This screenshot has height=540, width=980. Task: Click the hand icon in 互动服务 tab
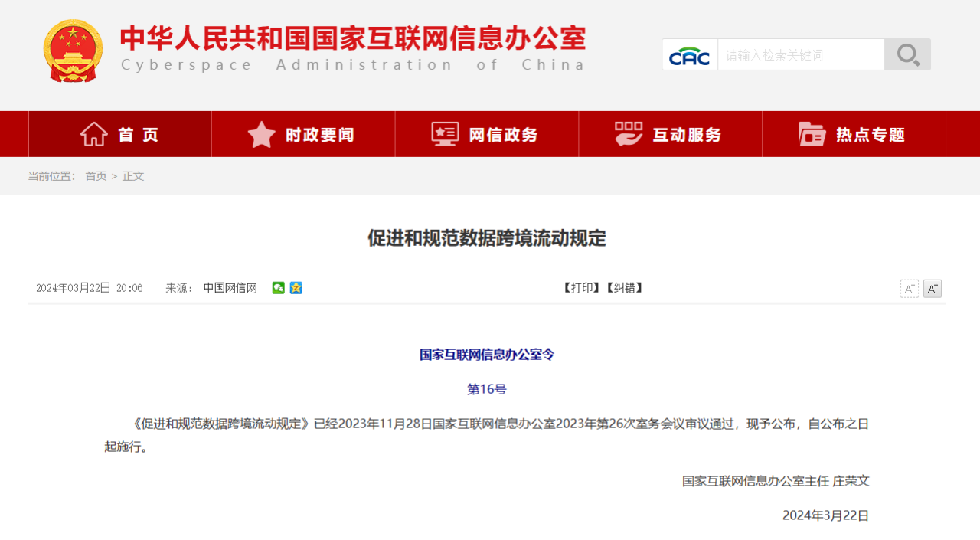(629, 134)
